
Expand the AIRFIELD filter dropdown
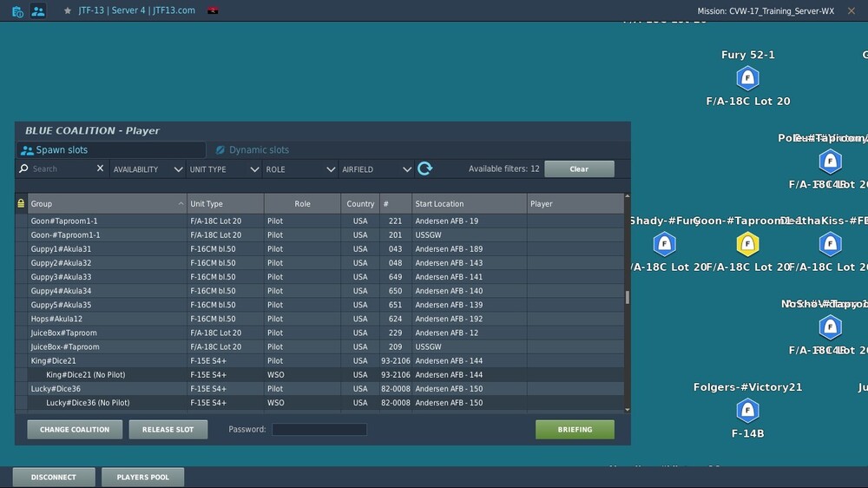377,169
